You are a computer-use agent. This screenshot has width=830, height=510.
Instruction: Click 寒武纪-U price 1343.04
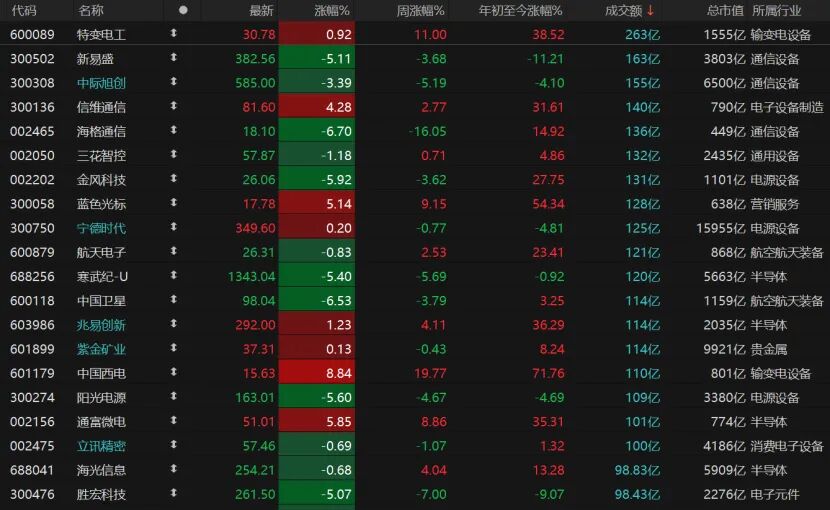tap(251, 276)
